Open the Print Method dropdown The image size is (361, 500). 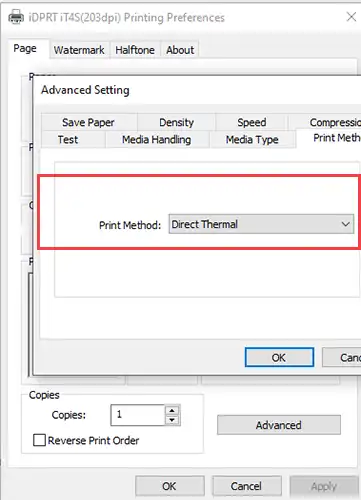click(261, 224)
